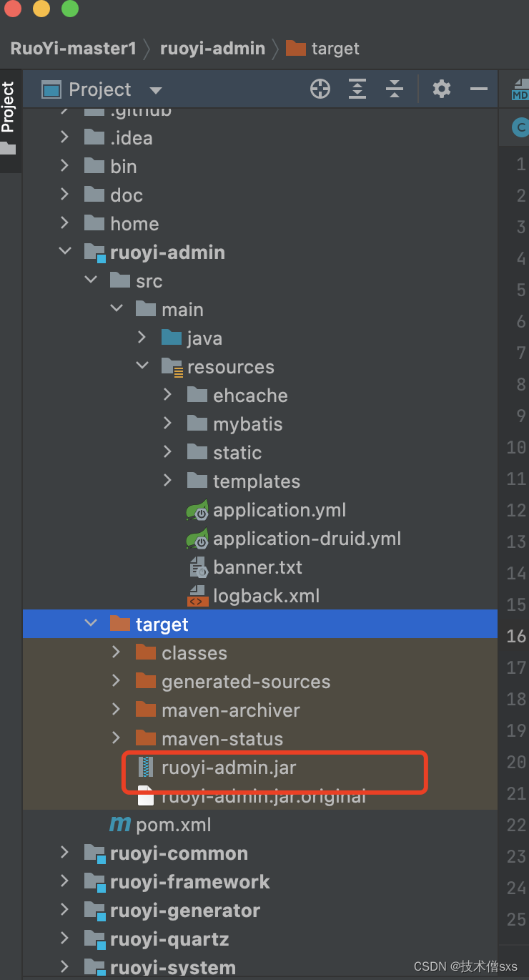Click ruoyi-admin module folder icon

coord(94,252)
